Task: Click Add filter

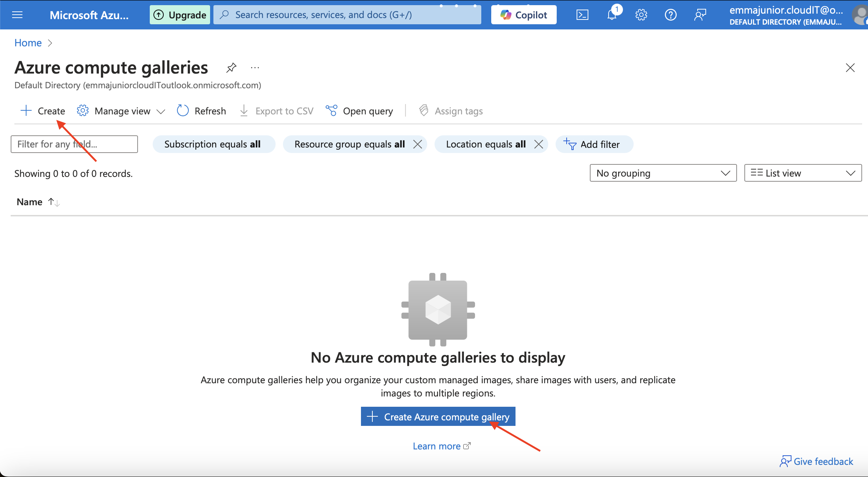Action: click(594, 144)
